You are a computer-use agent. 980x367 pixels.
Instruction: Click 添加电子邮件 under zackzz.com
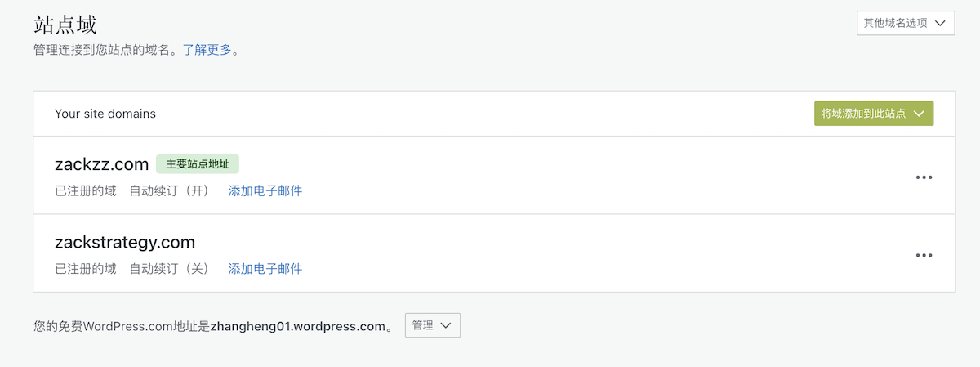point(265,190)
